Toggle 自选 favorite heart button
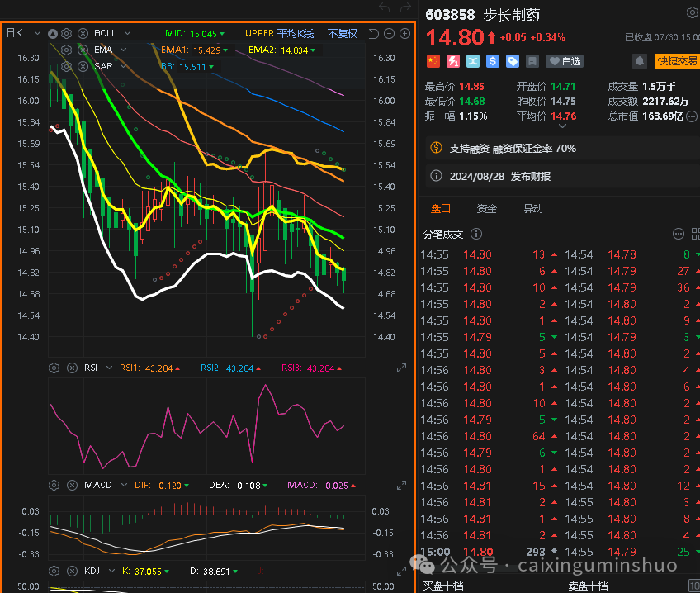Viewport: 700px width, 593px height. click(565, 61)
